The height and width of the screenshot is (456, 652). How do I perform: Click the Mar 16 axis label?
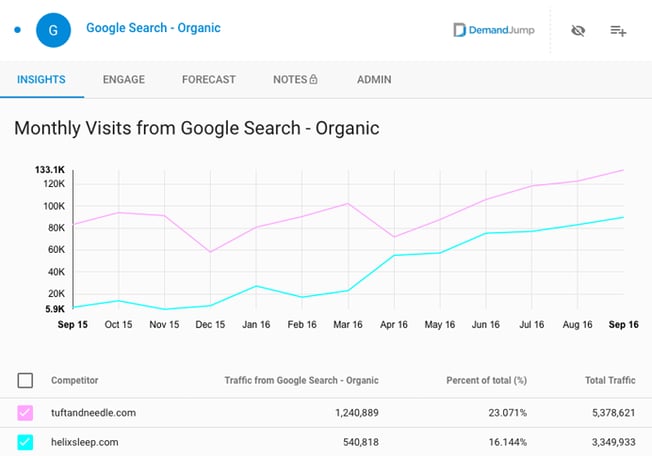point(348,325)
